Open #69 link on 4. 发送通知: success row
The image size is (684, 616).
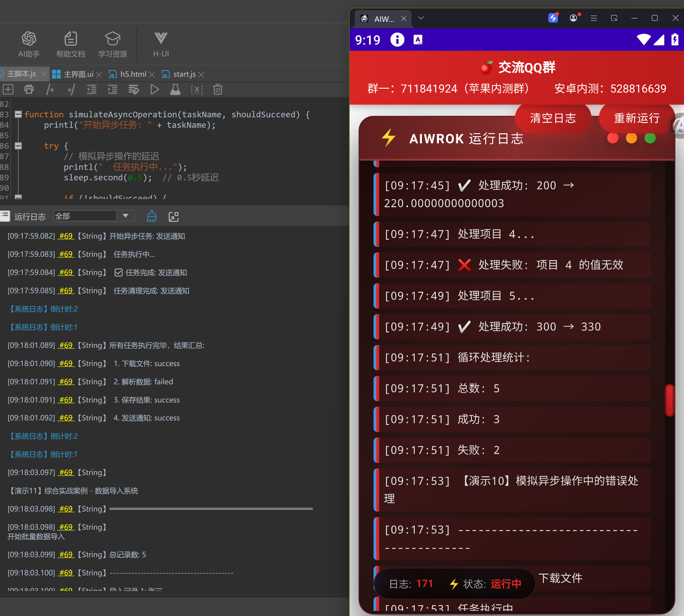tap(66, 418)
